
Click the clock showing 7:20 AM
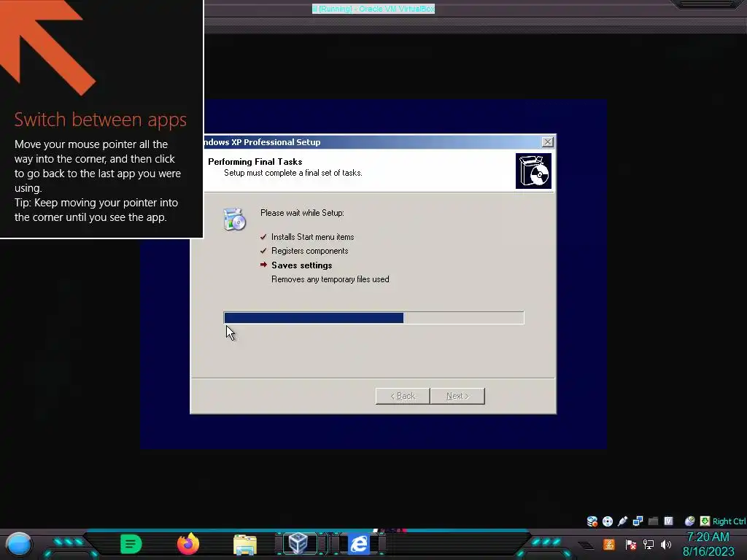click(708, 537)
